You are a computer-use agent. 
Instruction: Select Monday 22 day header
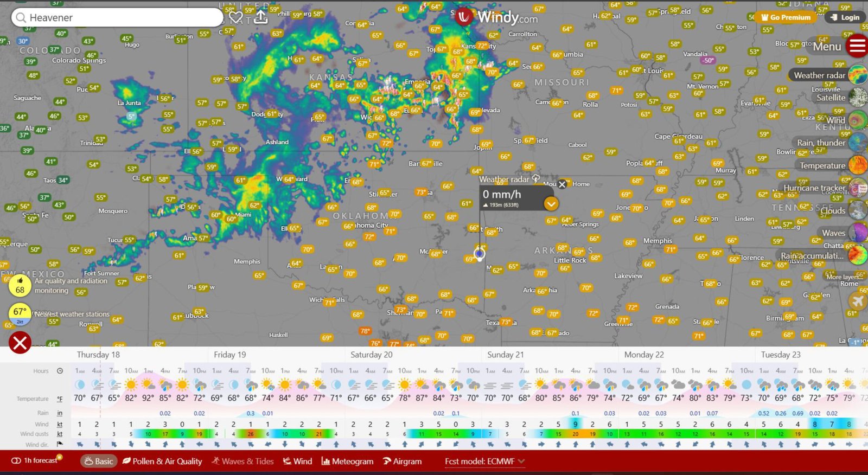(644, 355)
